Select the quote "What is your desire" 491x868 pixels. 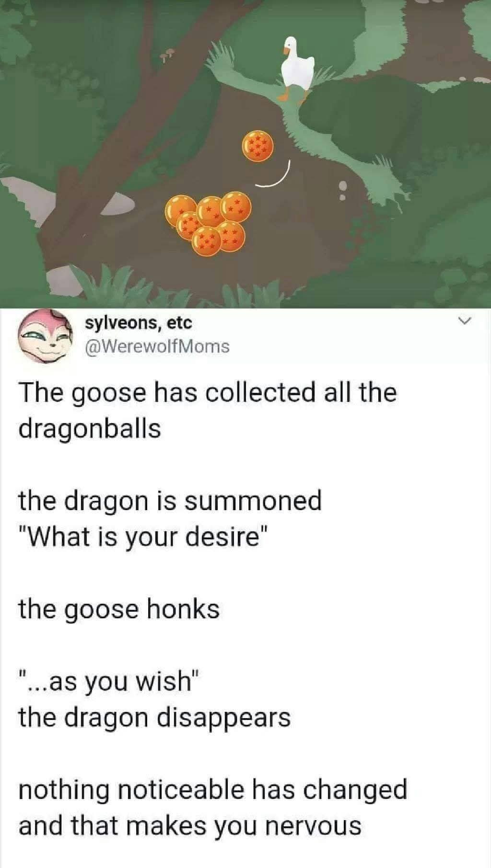(143, 537)
